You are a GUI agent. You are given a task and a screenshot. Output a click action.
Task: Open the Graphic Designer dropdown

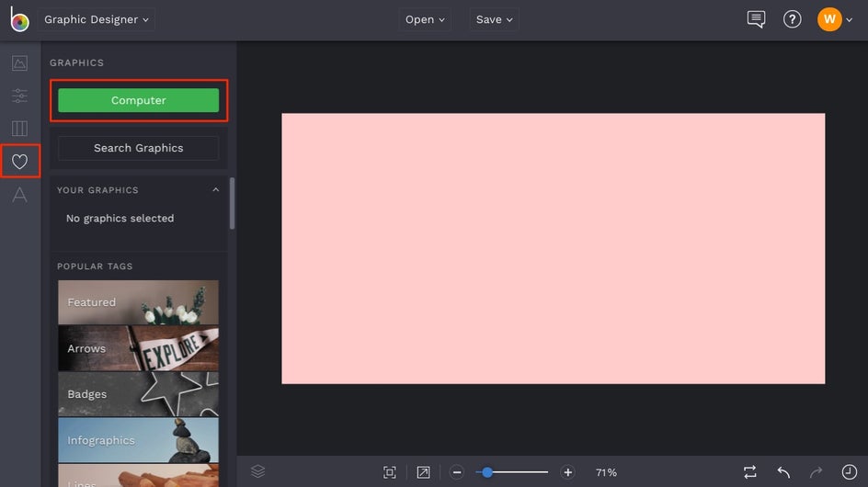coord(97,19)
